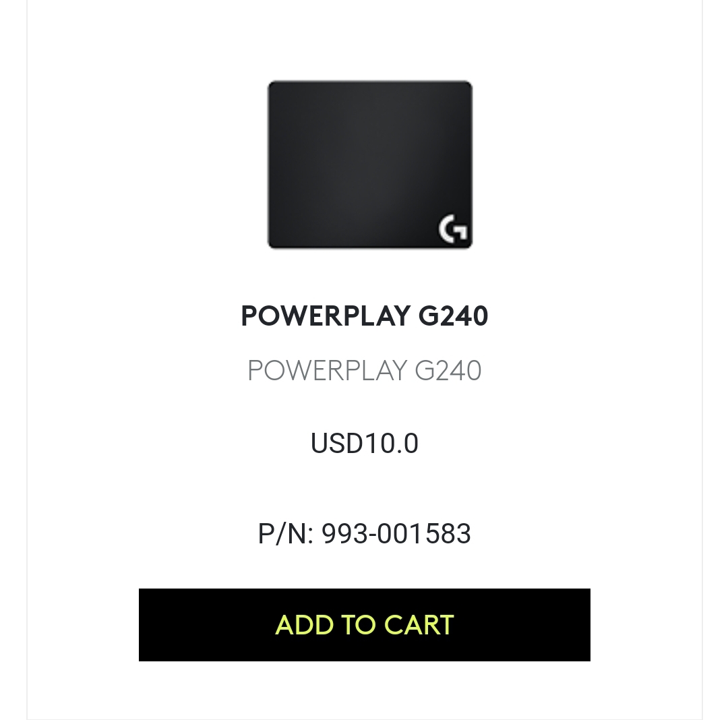Click the ADD TO CART button
Image resolution: width=728 pixels, height=720 pixels.
365,624
